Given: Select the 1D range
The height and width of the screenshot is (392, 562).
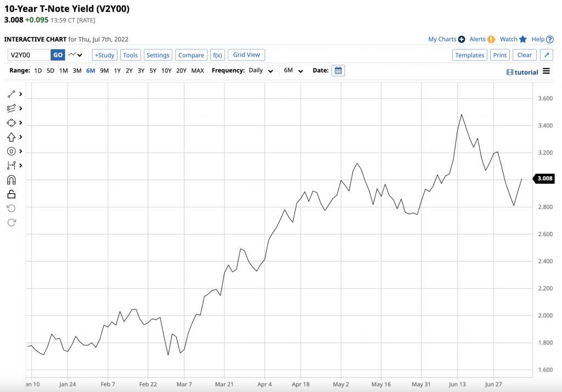Looking at the screenshot, I should 38,71.
